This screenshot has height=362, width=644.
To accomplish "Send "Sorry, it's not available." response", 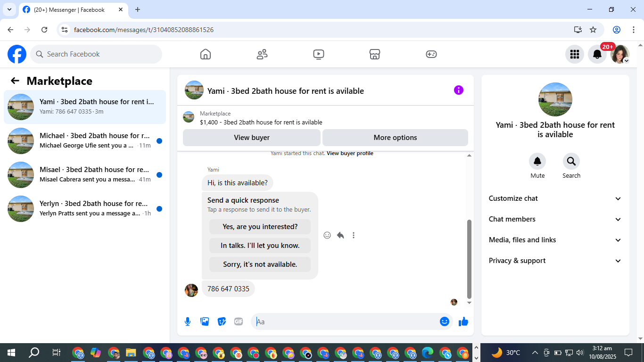I will (260, 264).
